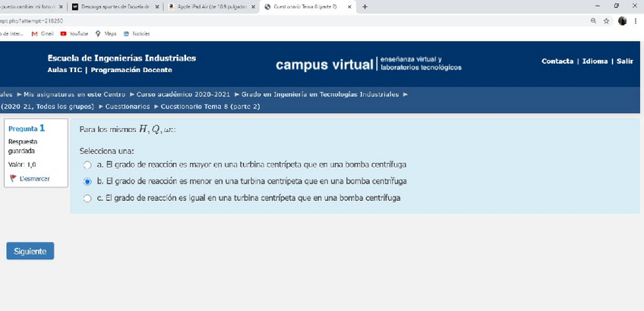The width and height of the screenshot is (644, 311).
Task: Close the Apple iPad Air tab
Action: pyautogui.click(x=254, y=7)
